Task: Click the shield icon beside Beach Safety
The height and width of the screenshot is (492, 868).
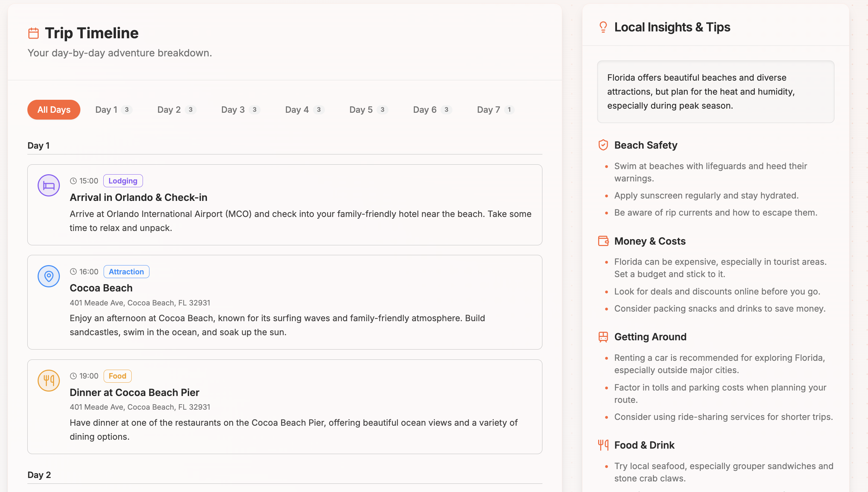Action: point(603,145)
